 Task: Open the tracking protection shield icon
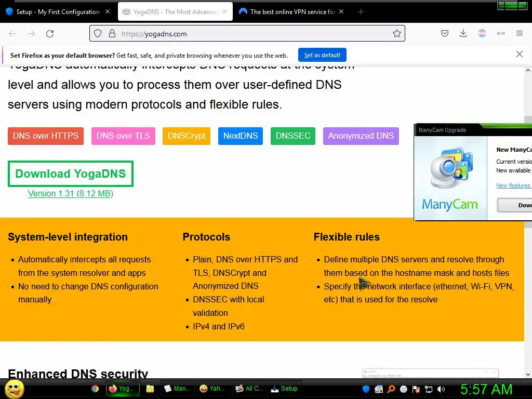coord(98,34)
